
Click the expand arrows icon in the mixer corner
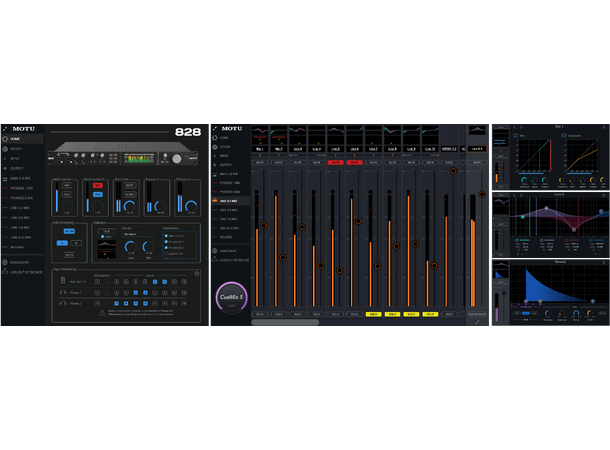pos(477,322)
